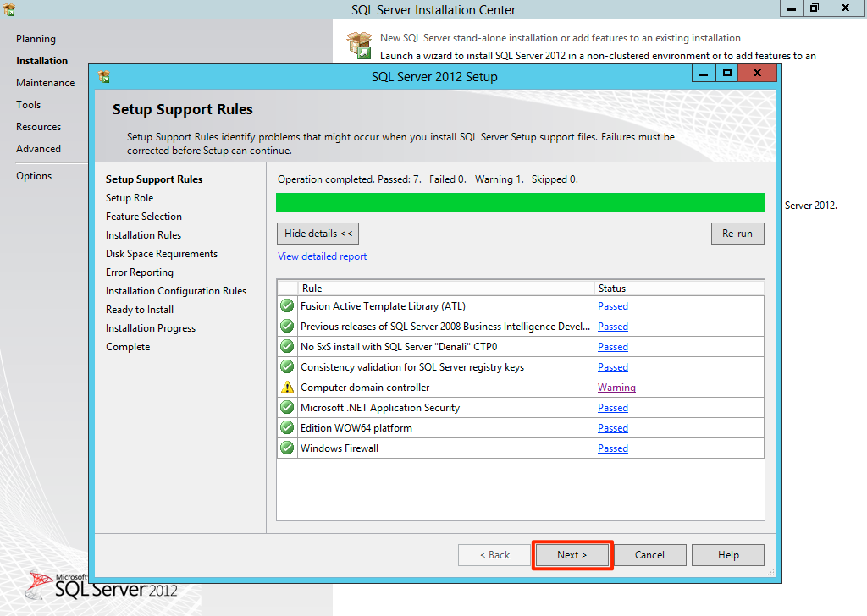The width and height of the screenshot is (867, 616).
Task: Open Passed status for Consistency validation registry keys
Action: click(613, 367)
